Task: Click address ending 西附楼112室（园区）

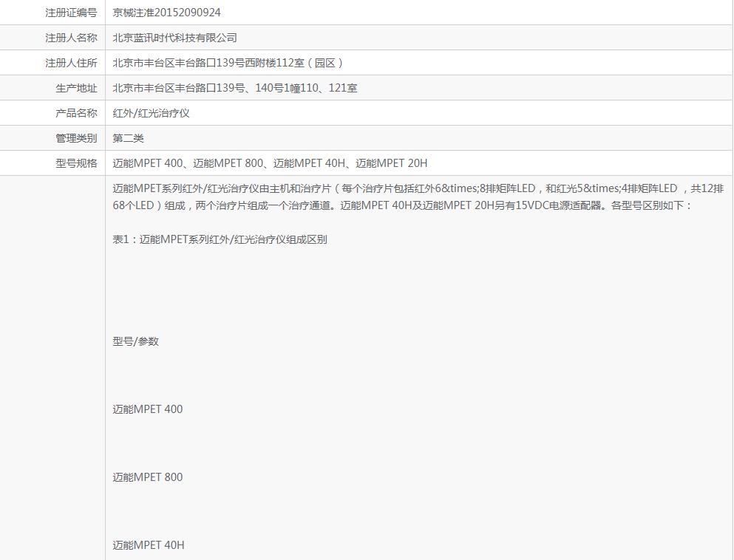Action: tap(228, 63)
